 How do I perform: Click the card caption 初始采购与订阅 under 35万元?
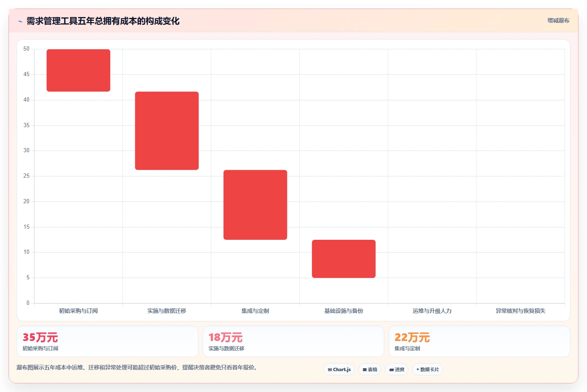pyautogui.click(x=40, y=349)
